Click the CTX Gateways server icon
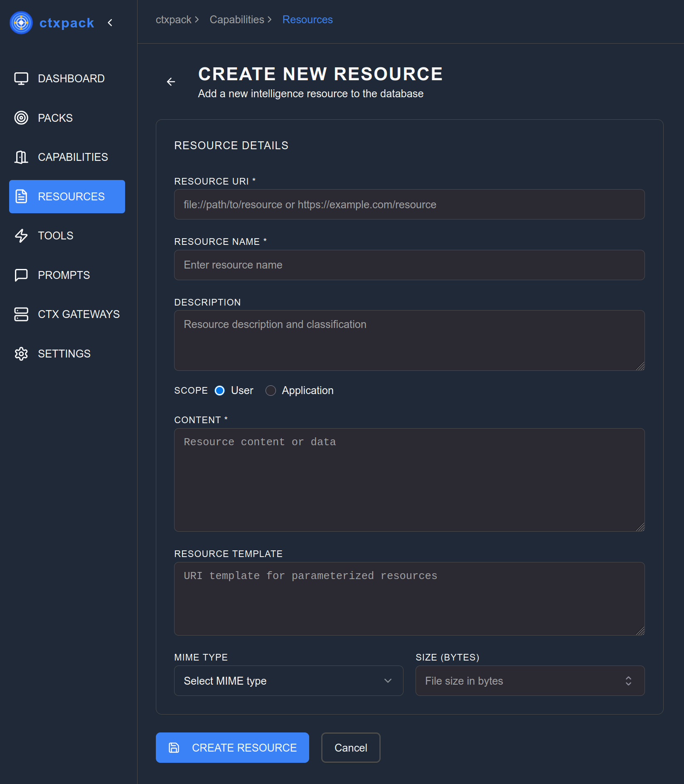The height and width of the screenshot is (784, 684). click(21, 314)
